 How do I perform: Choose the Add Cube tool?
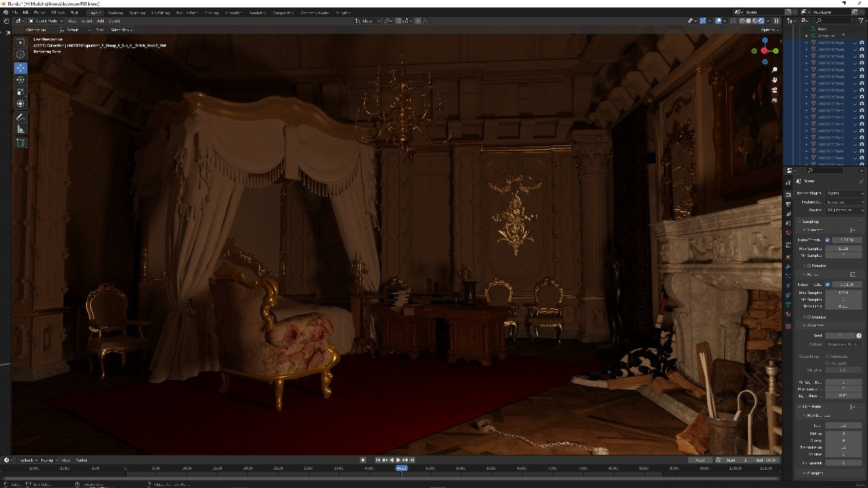[20, 143]
